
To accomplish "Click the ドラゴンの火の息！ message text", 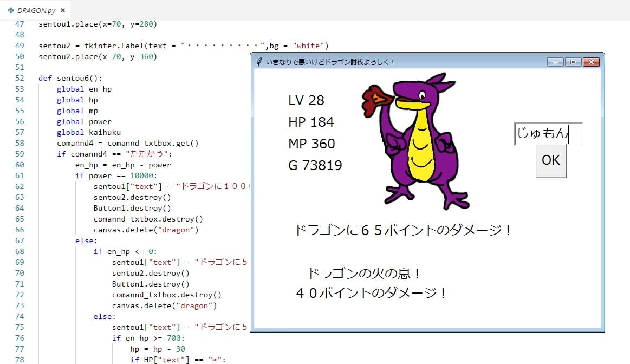I will pyautogui.click(x=364, y=273).
